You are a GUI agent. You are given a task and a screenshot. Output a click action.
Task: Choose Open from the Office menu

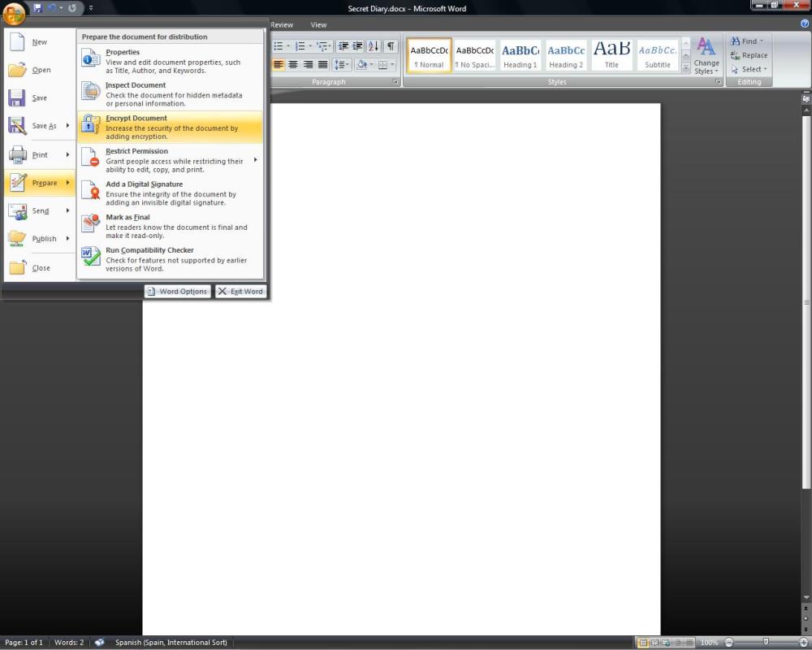tap(39, 70)
